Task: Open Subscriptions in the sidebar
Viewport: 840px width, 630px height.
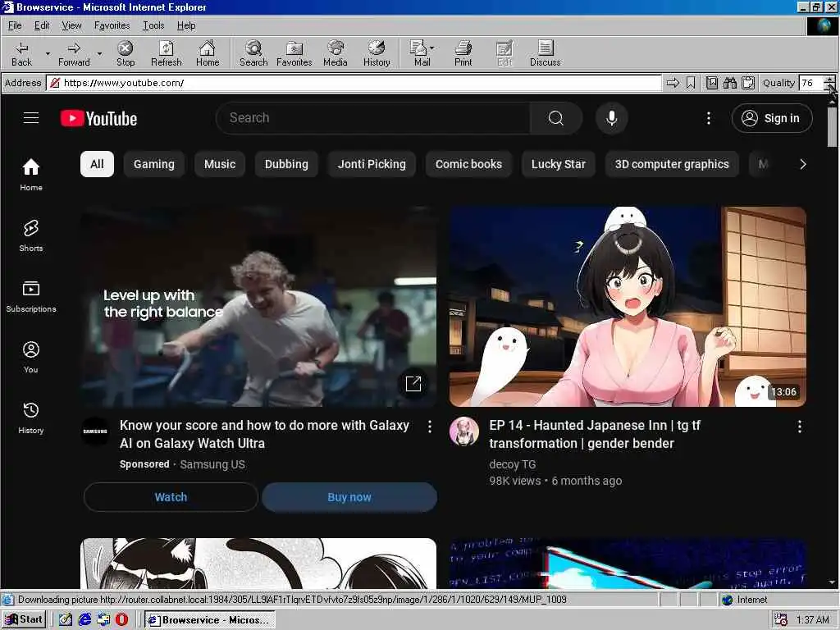Action: (31, 296)
